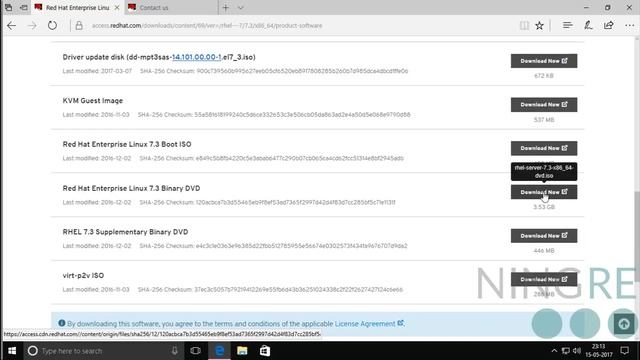Click the page vertical scrollbar thumb

pos(637,236)
